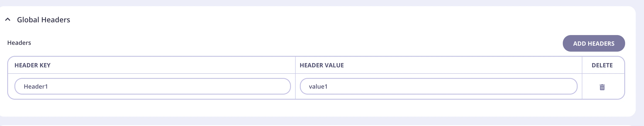The height and width of the screenshot is (126, 644).
Task: Click the HEADER VALUE column heading
Action: point(322,65)
